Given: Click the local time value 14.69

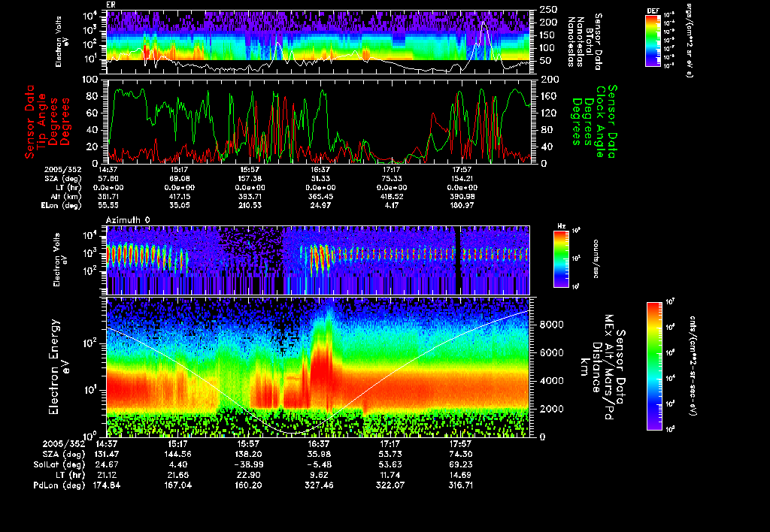Looking at the screenshot, I should pos(461,475).
